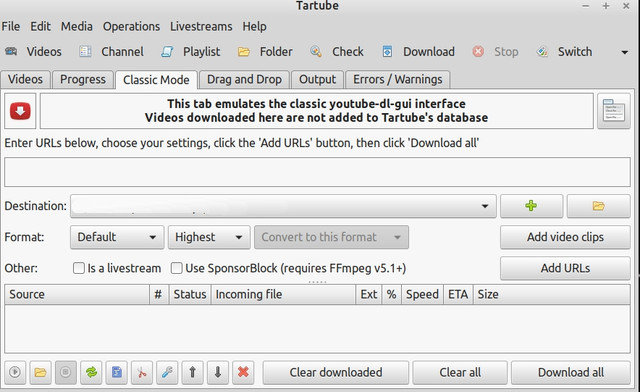Open the Livestreams menu

[x=201, y=27]
